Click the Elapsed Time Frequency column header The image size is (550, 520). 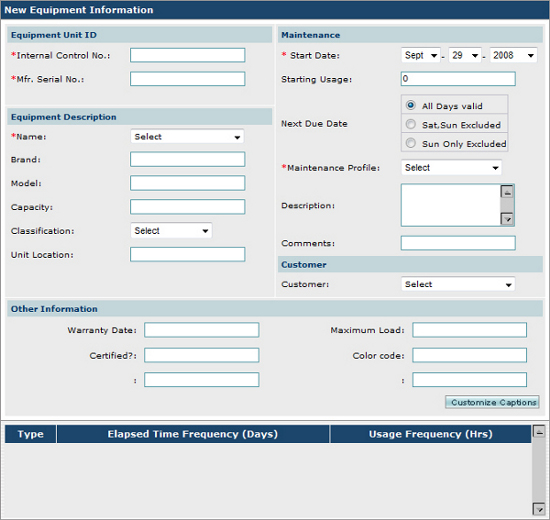click(x=193, y=434)
